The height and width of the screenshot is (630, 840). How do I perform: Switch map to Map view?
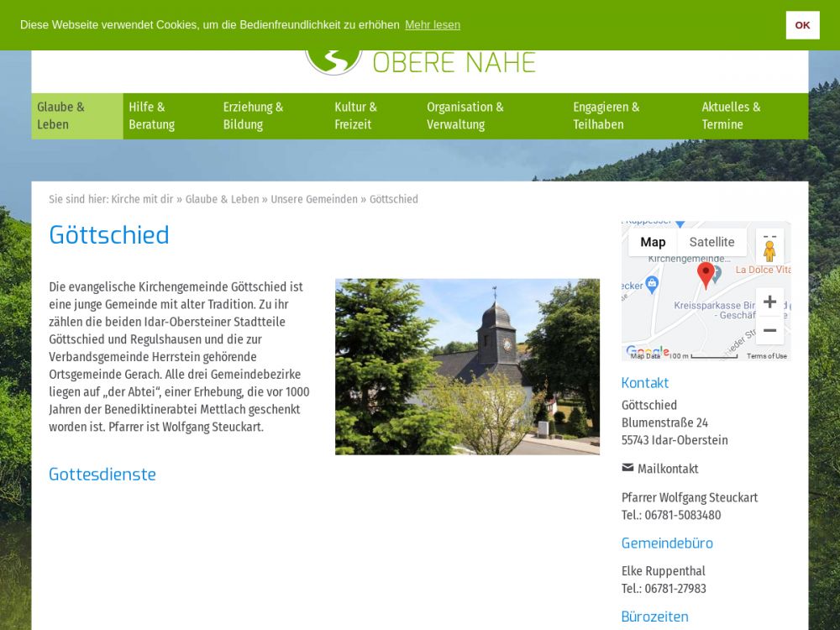pos(653,242)
